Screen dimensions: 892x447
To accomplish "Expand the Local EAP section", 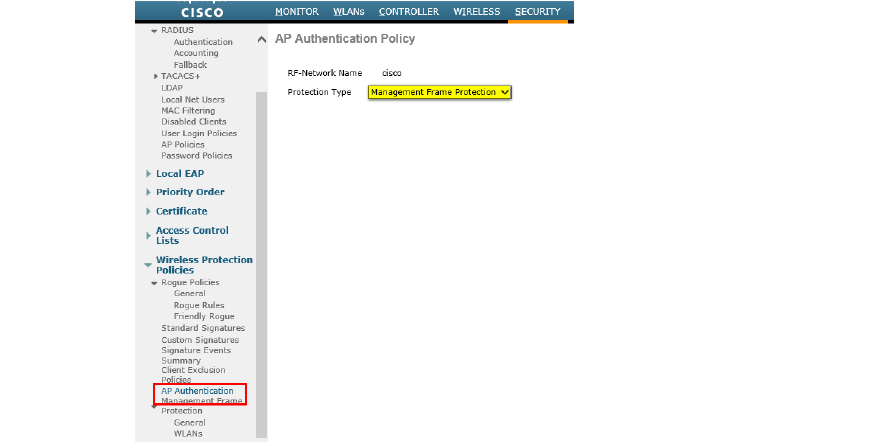I will tap(179, 174).
